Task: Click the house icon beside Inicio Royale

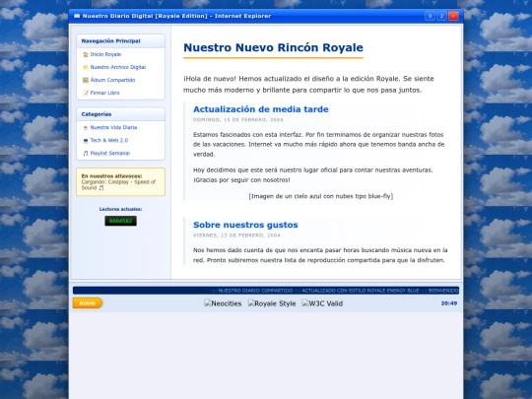Action: tap(86, 54)
